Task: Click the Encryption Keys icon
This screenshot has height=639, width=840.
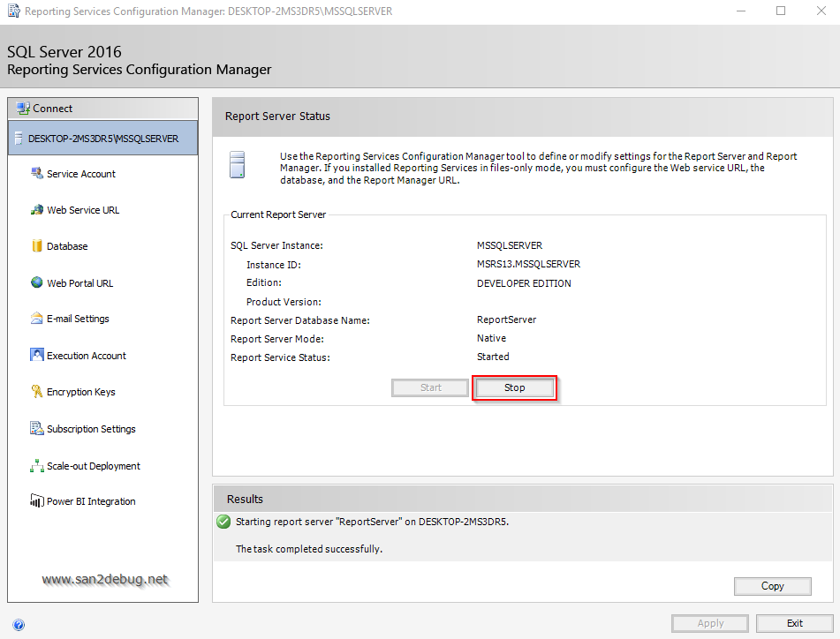Action: tap(37, 392)
